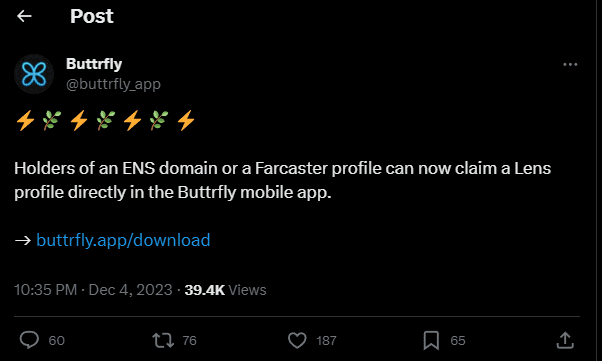Open the 39.4K Views analytics
602x361 pixels.
point(225,290)
